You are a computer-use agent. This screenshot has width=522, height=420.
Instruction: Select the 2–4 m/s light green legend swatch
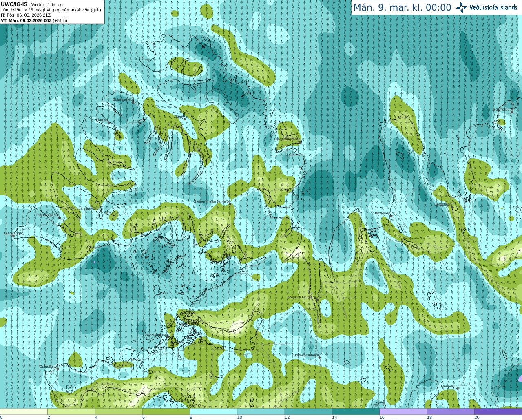pos(71,411)
